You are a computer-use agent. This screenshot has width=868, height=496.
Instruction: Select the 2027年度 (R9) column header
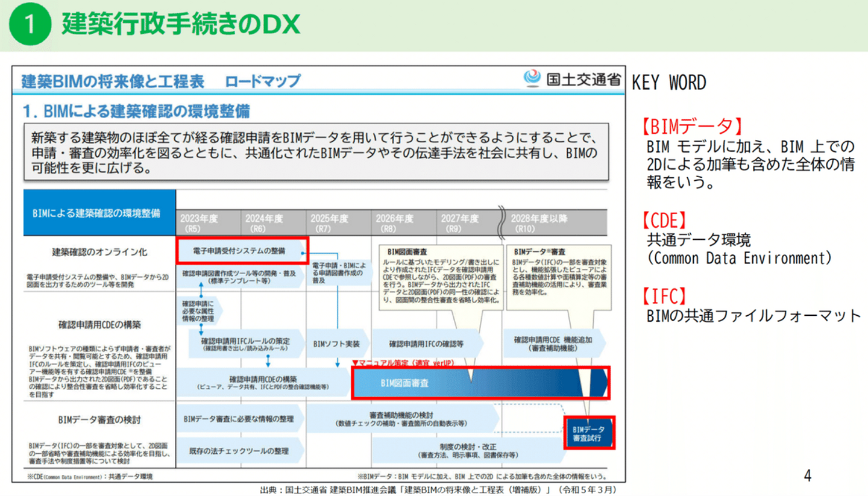(x=469, y=224)
